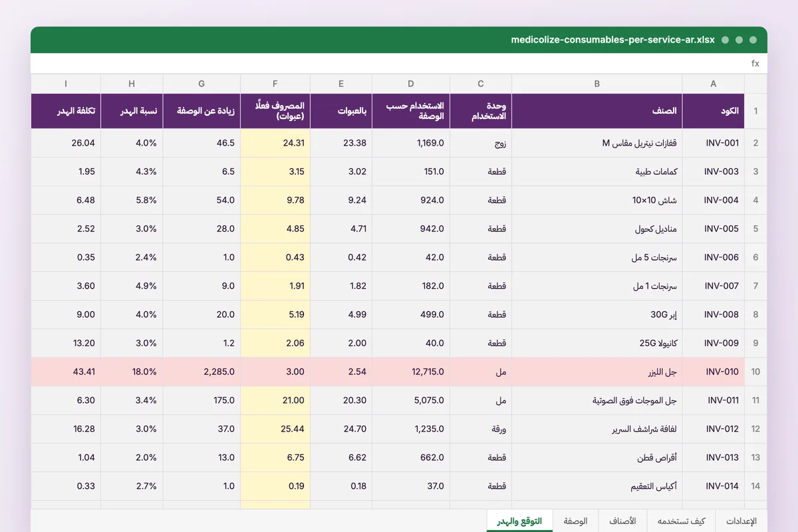Select the قفازات نيتريل مقاس M cell

(597, 143)
